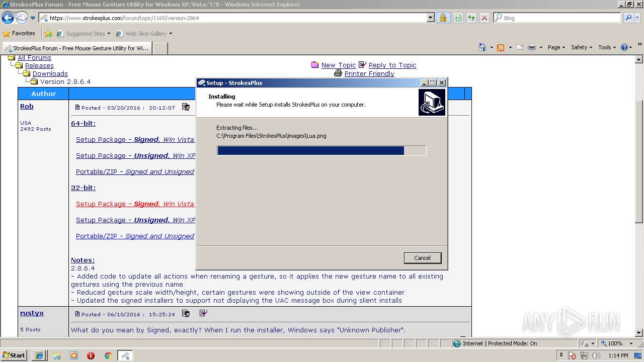Image resolution: width=644 pixels, height=362 pixels.
Task: Open the Web Slice Gallery dropdown
Action: [171, 34]
